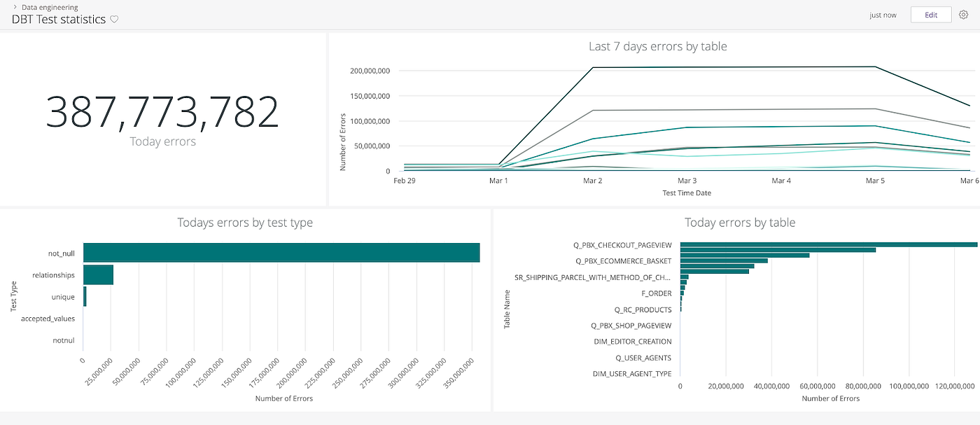Select the unique test type bar
Screen dimensions: 980x425
point(84,296)
